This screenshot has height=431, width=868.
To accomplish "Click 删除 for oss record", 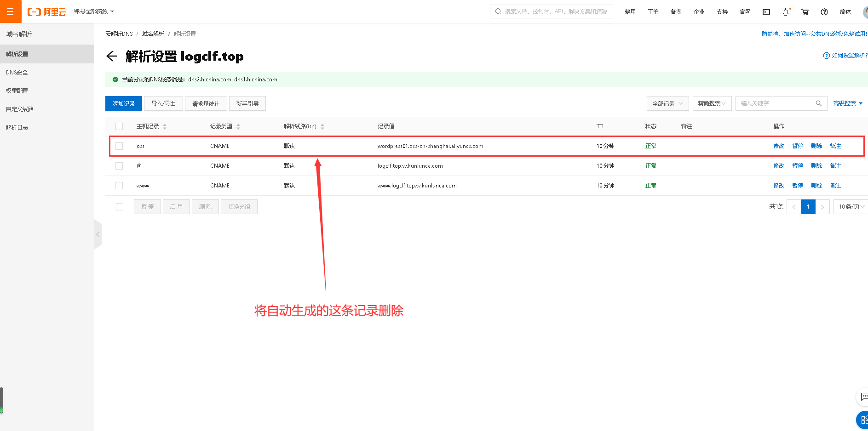I will click(816, 146).
